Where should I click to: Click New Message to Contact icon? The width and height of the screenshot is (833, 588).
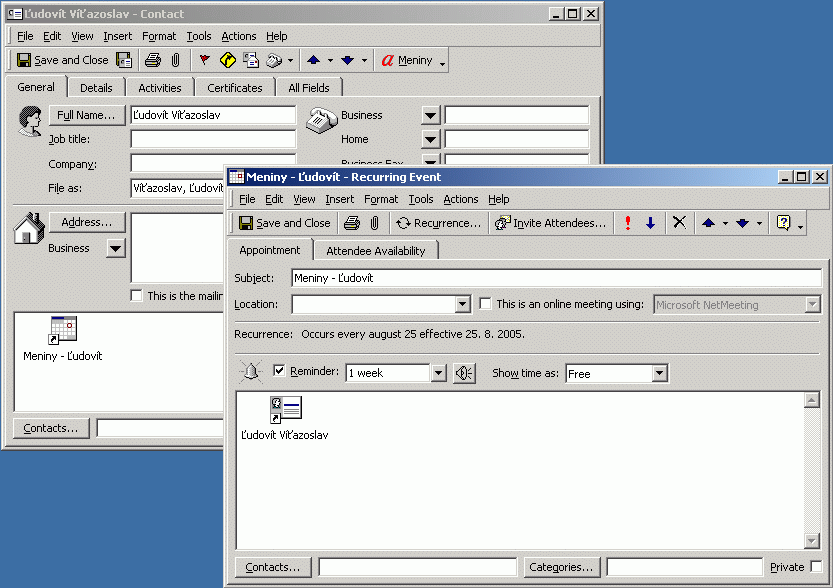pos(251,60)
